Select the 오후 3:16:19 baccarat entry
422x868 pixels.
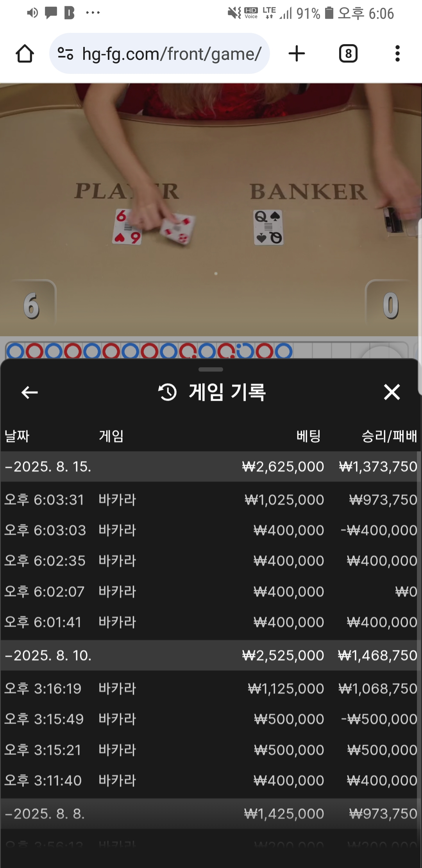tap(211, 689)
